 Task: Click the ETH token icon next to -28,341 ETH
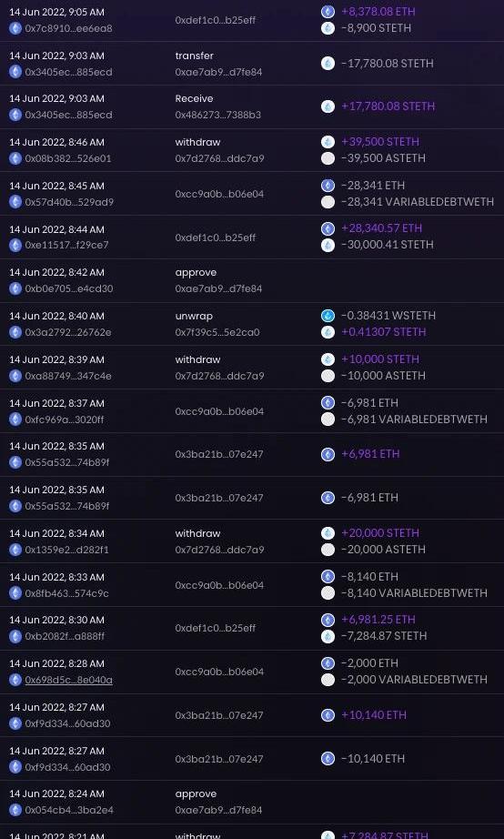point(328,185)
